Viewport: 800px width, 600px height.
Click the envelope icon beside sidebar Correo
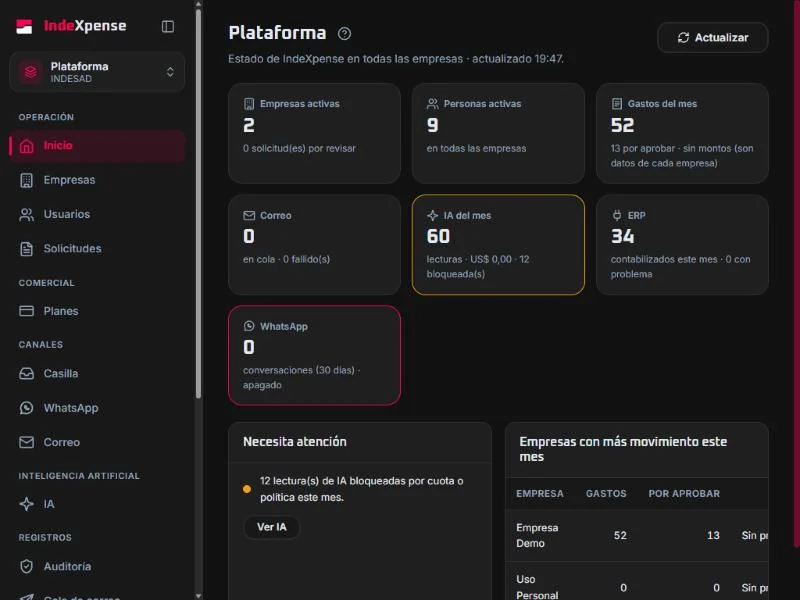coord(27,442)
